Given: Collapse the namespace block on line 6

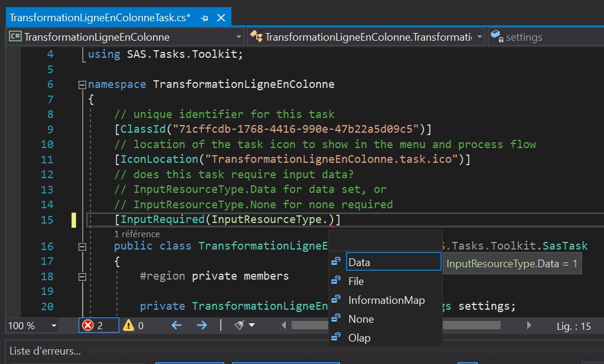Looking at the screenshot, I should point(82,84).
